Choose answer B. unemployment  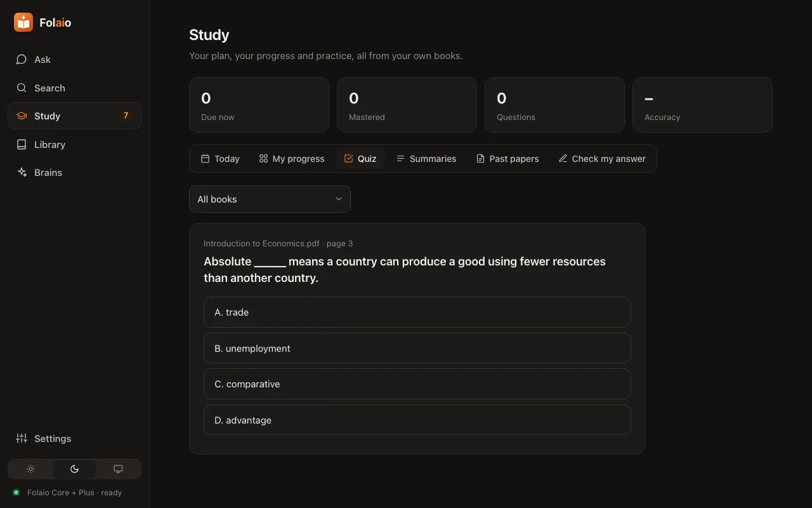tap(417, 348)
